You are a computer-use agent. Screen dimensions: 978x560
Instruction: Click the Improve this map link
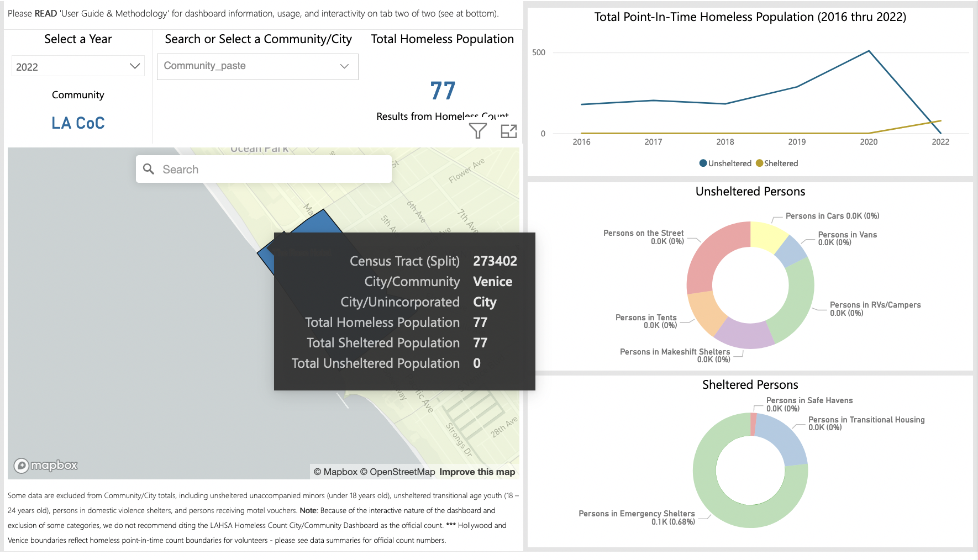(x=477, y=472)
